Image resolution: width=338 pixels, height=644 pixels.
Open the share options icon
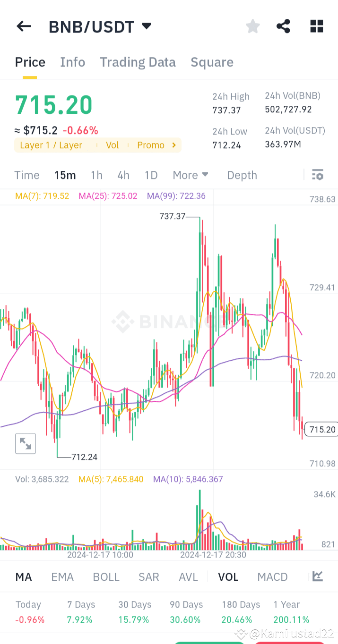[283, 26]
